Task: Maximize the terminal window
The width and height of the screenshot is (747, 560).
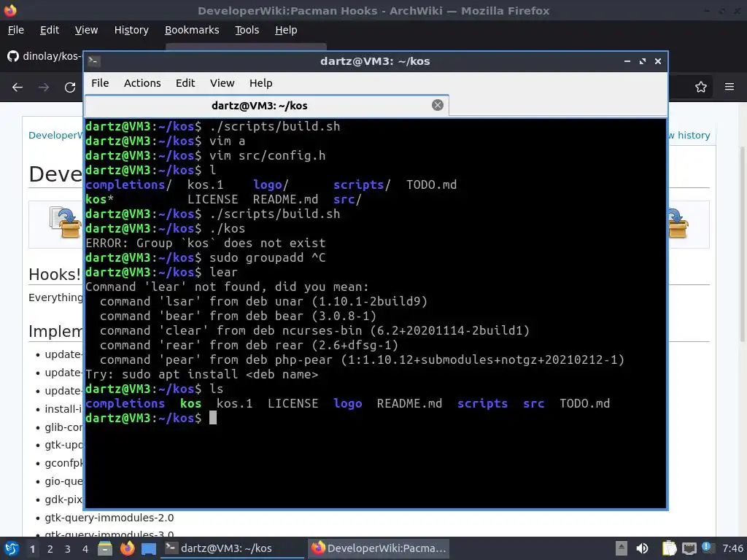Action: (x=643, y=61)
